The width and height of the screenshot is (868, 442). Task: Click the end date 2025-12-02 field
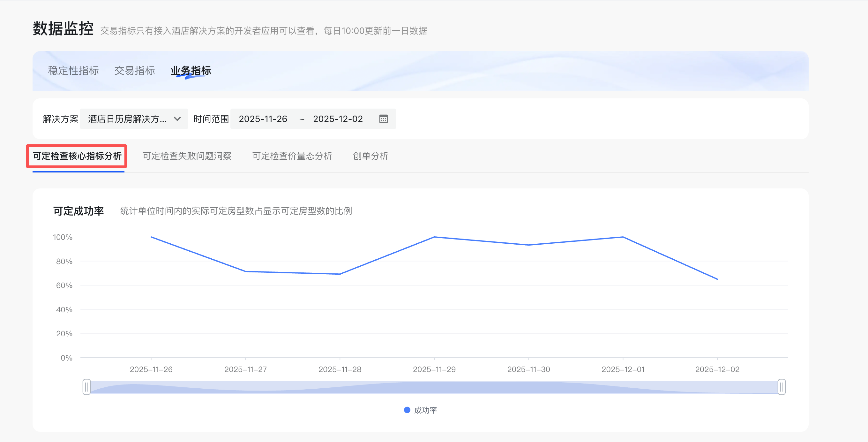pos(338,119)
